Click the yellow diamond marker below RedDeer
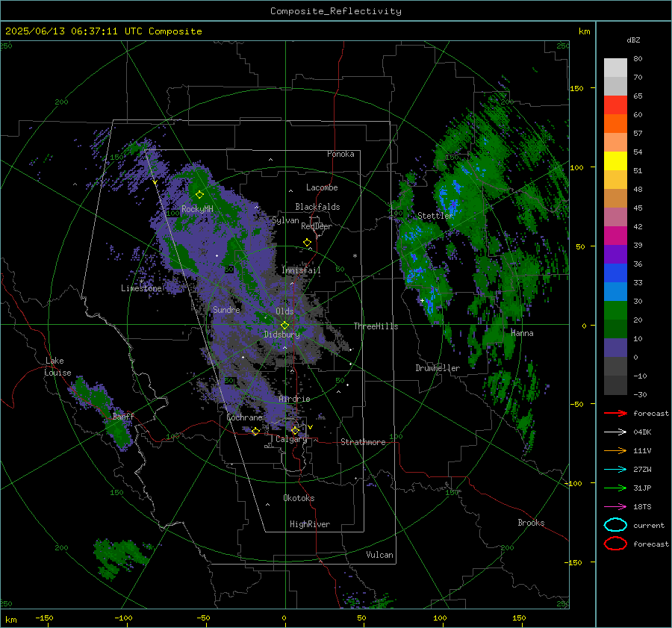 tap(308, 243)
